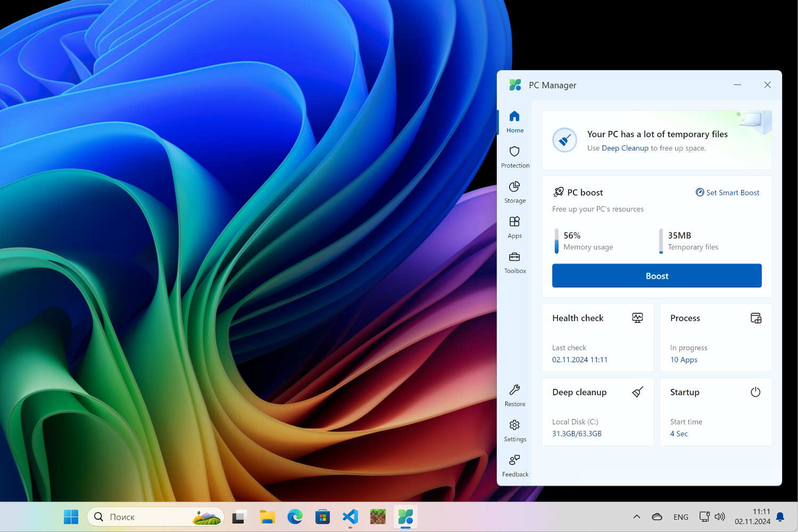Click the 35MB temporary files bar
The image size is (798, 532).
(661, 241)
